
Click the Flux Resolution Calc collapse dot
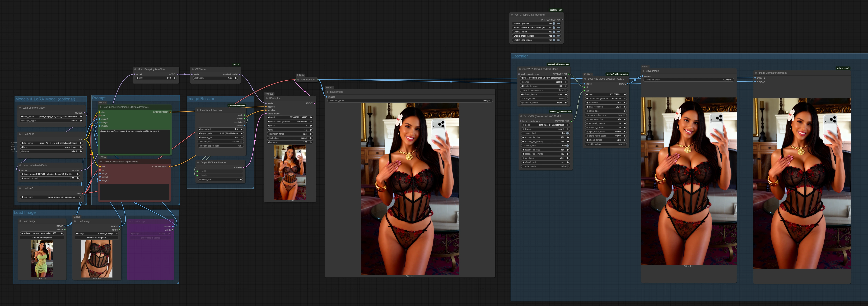[198, 110]
